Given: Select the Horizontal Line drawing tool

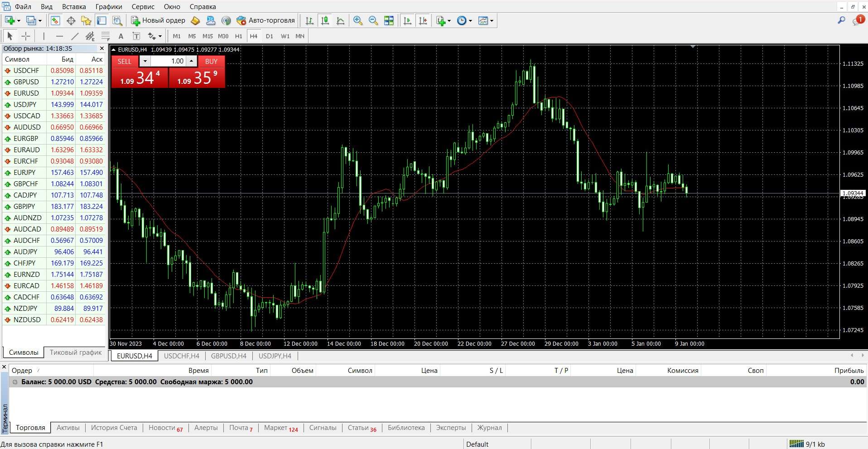Looking at the screenshot, I should tap(59, 36).
